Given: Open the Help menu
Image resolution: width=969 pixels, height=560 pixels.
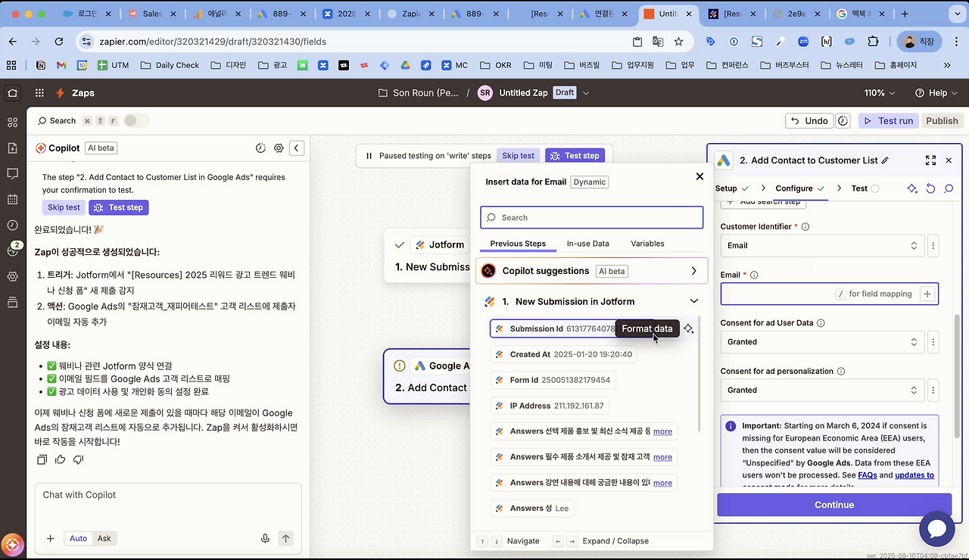Looking at the screenshot, I should [936, 93].
